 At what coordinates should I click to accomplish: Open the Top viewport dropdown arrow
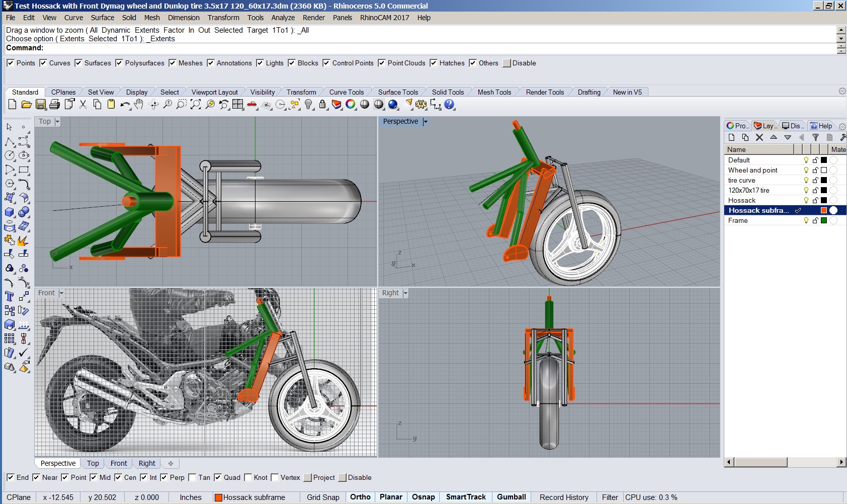57,122
